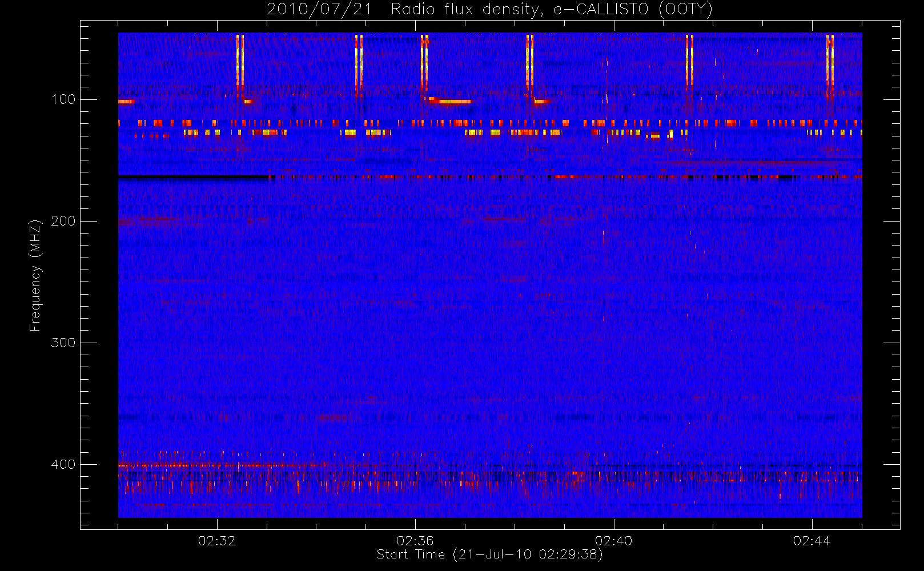Click the 02:40 time tick label
This screenshot has height=571, width=924.
[x=613, y=541]
